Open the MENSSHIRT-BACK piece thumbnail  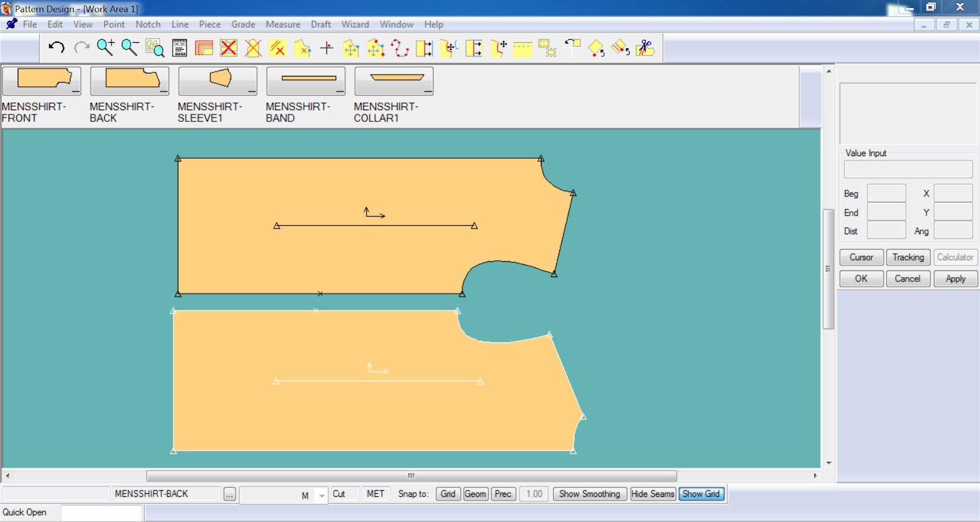click(x=130, y=81)
